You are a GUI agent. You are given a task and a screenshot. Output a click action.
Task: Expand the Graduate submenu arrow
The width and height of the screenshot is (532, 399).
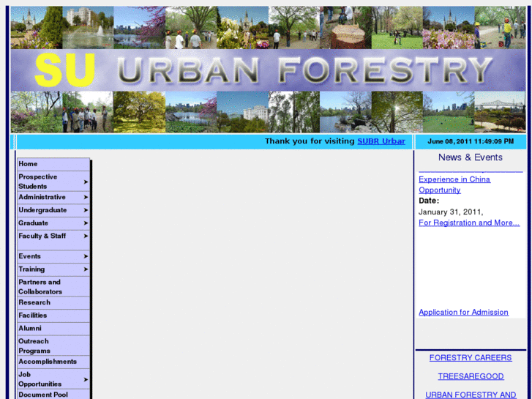(86, 223)
